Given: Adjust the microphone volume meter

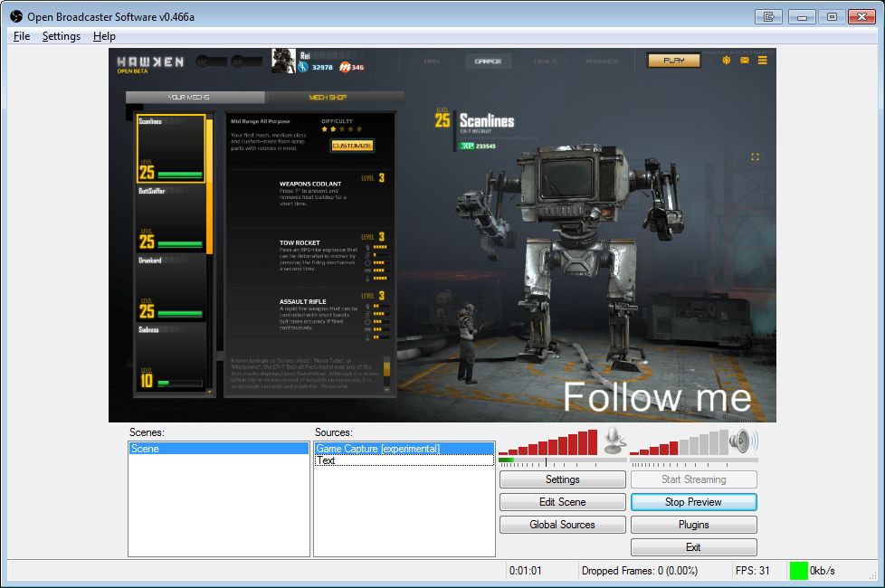Looking at the screenshot, I should (548, 442).
